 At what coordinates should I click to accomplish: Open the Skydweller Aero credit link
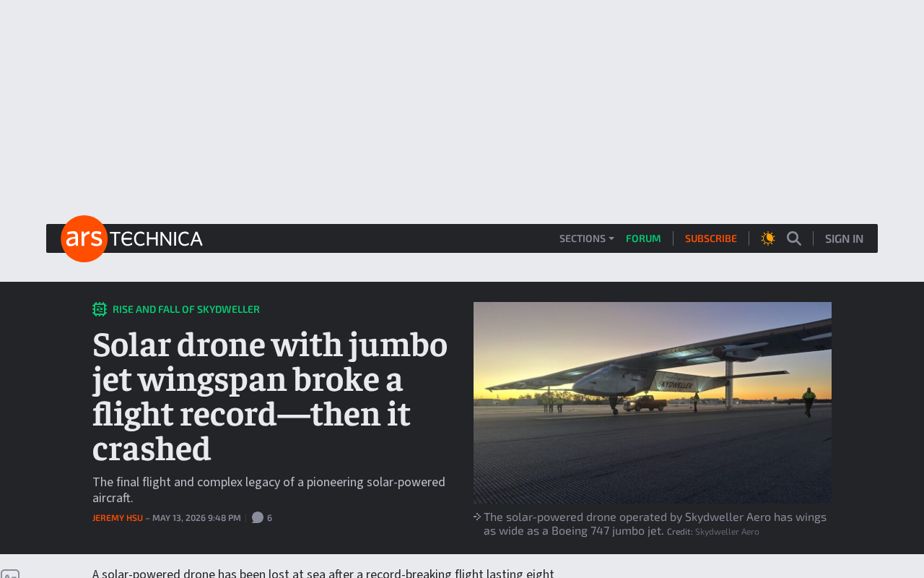(727, 532)
